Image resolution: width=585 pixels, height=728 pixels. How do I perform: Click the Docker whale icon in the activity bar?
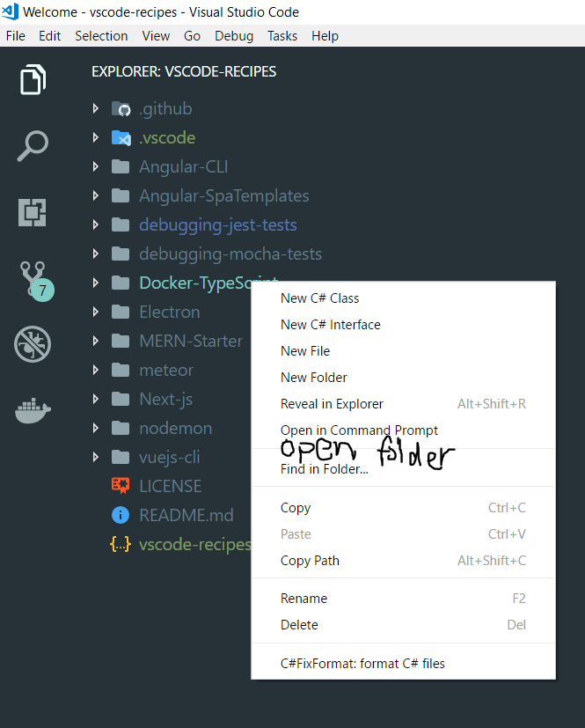(x=32, y=410)
